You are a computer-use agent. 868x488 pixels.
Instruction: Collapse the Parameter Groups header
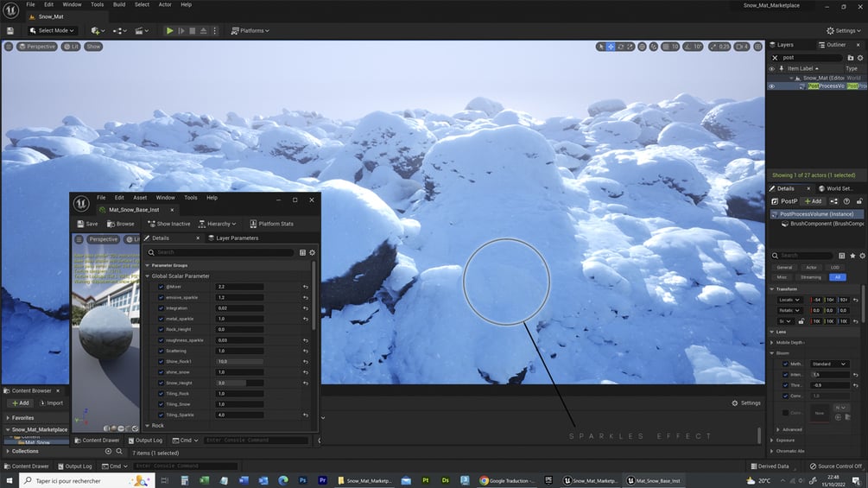click(x=147, y=265)
